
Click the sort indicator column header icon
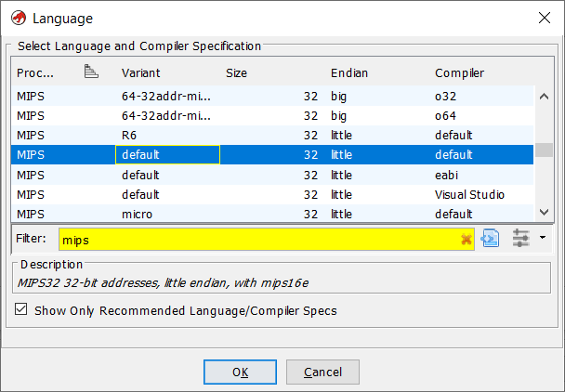91,72
